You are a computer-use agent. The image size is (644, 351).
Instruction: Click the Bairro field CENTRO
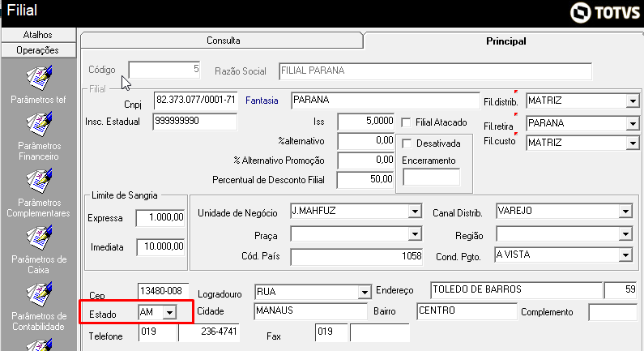click(x=467, y=311)
